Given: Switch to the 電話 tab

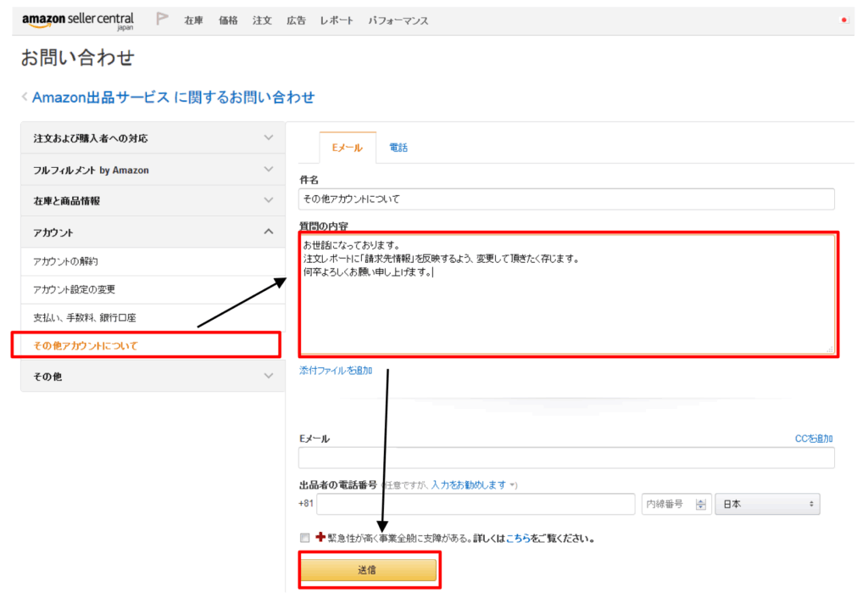Looking at the screenshot, I should click(x=398, y=148).
